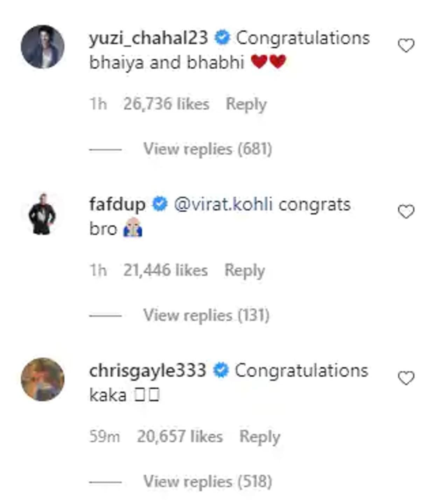Click the verified badge next to yuzi_chahal23

[222, 38]
